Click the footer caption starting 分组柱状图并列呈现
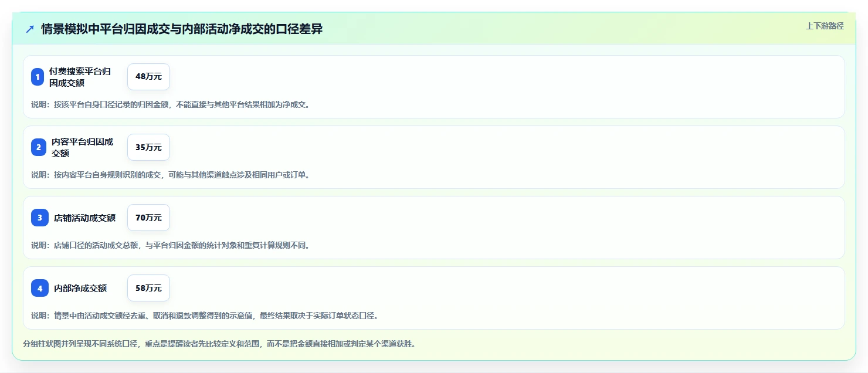This screenshot has height=373, width=868. [219, 344]
